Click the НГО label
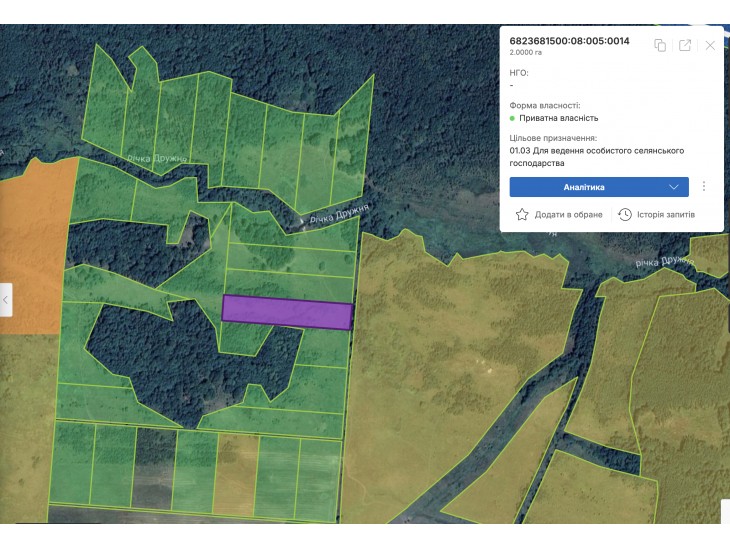Viewport: 730px width, 547px height. 519,73
